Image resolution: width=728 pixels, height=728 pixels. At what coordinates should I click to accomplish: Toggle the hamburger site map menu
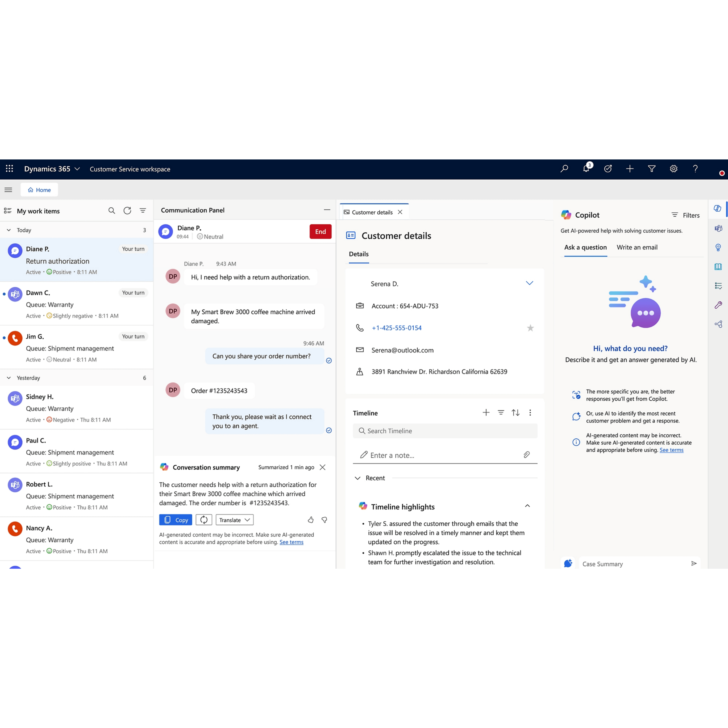point(8,190)
